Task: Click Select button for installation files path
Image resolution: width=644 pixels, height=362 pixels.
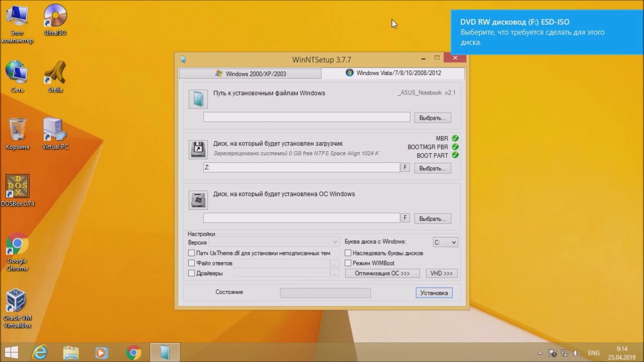Action: click(433, 118)
